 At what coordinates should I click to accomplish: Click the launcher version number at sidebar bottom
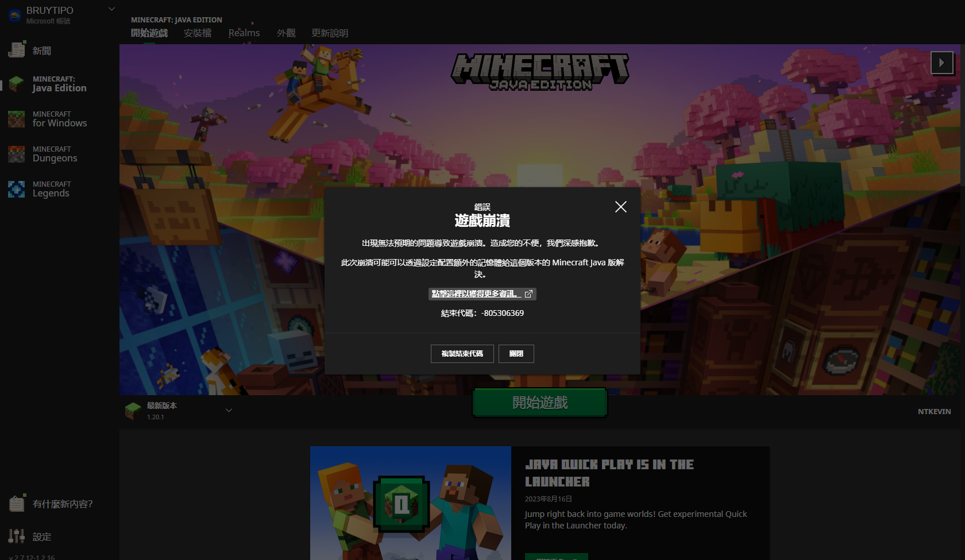(x=32, y=557)
